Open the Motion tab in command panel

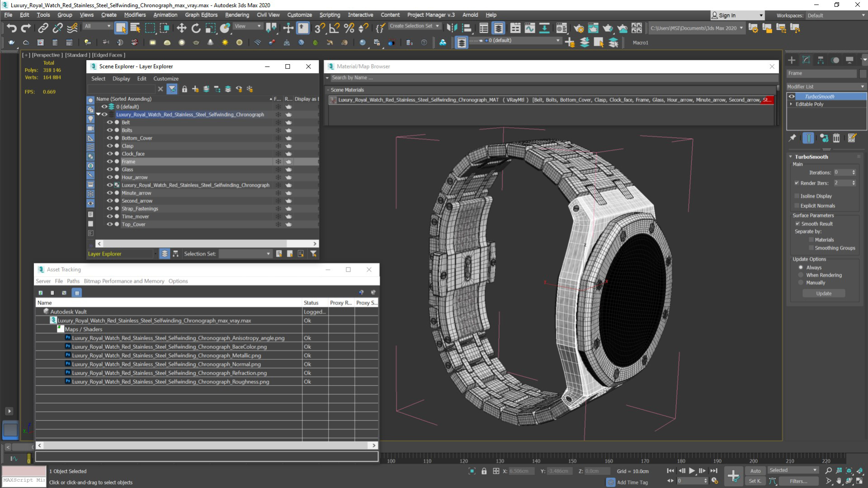[835, 60]
